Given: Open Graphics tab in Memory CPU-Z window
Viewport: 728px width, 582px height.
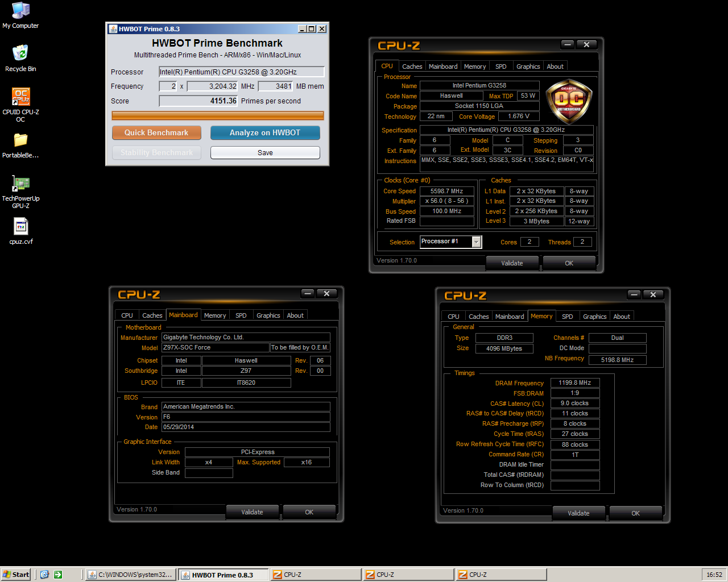Looking at the screenshot, I should pos(595,317).
